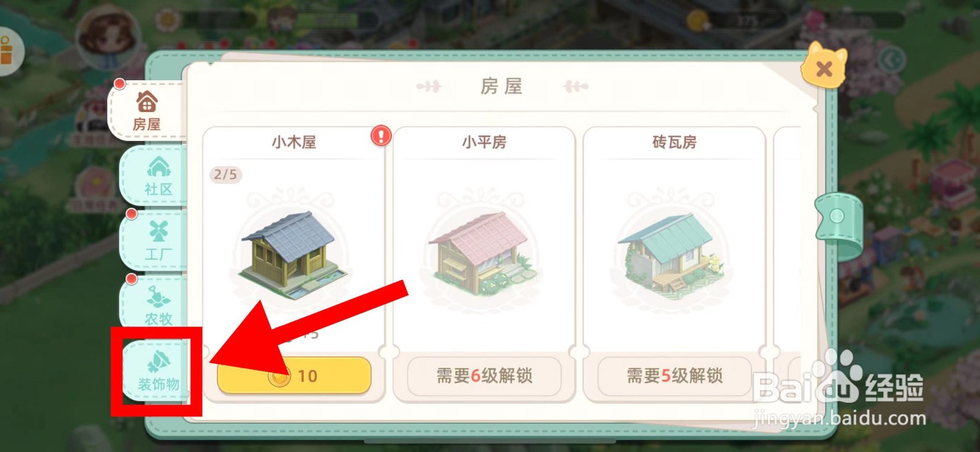This screenshot has height=452, width=980.
Task: Select the 装饰物 decorations tab
Action: 157,371
